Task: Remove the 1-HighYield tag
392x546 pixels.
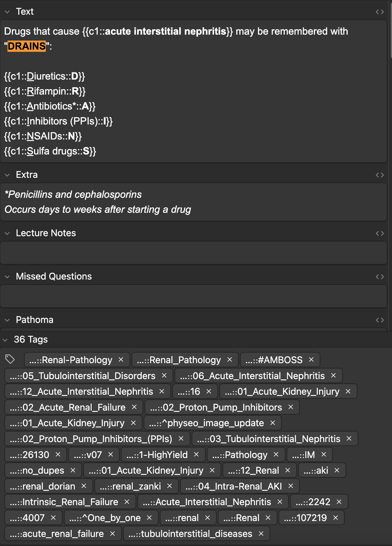Action: pos(196,455)
